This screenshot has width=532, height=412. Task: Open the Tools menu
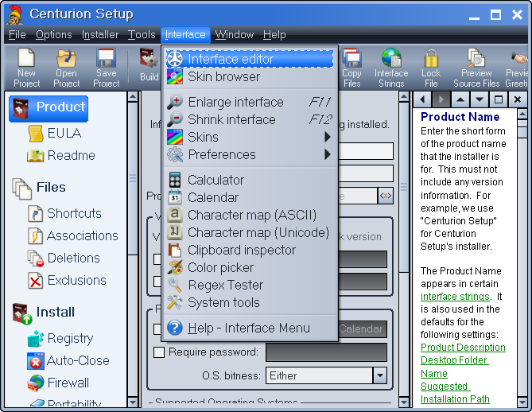142,35
